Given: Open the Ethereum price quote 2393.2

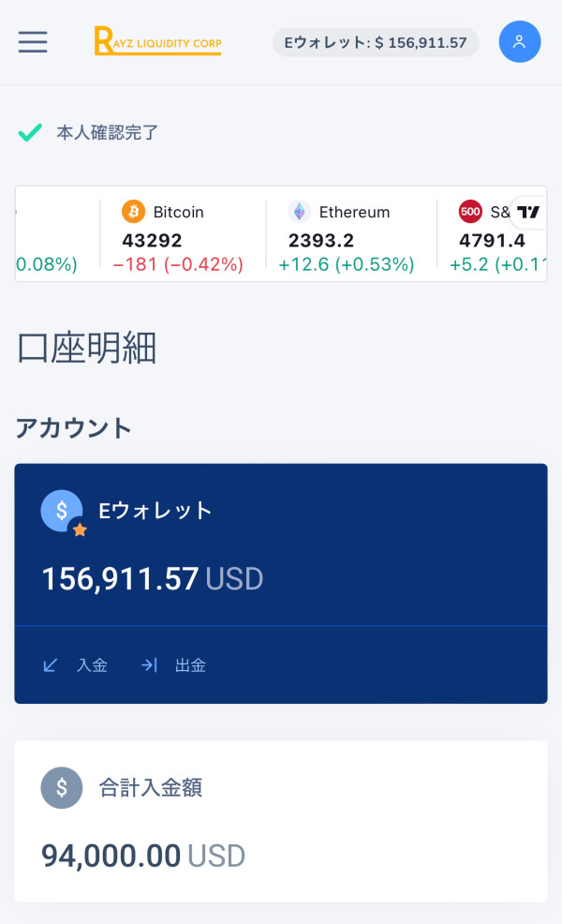Looking at the screenshot, I should click(x=320, y=241).
